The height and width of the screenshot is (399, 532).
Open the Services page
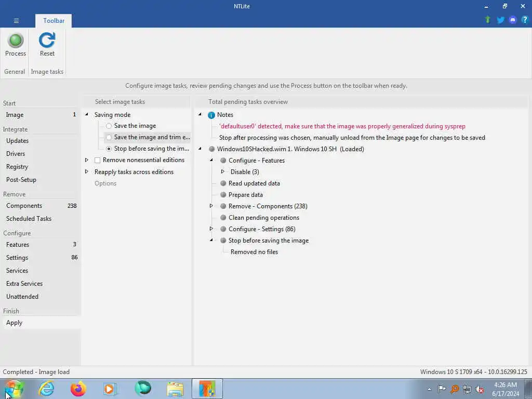click(x=41, y=270)
